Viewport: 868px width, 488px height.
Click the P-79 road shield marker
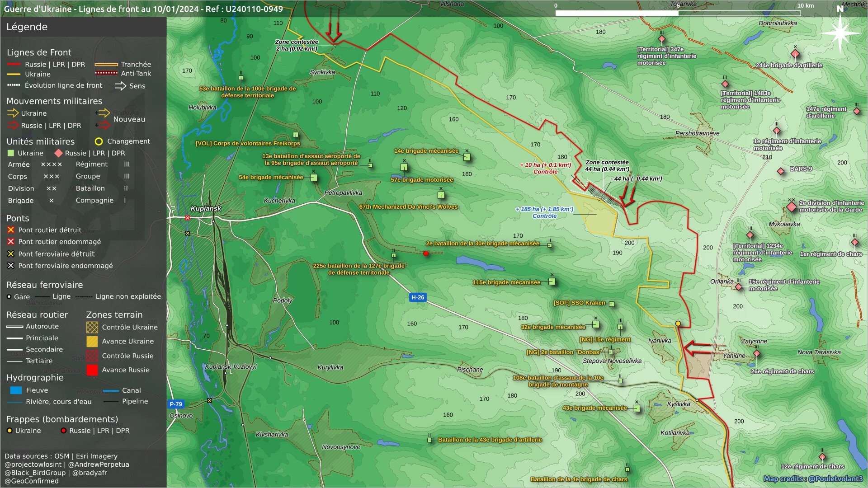point(176,404)
